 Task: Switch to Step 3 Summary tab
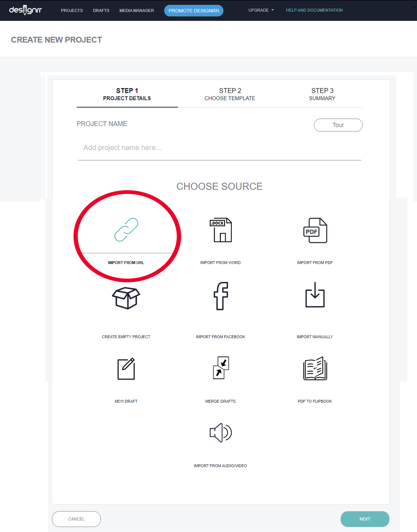point(322,94)
